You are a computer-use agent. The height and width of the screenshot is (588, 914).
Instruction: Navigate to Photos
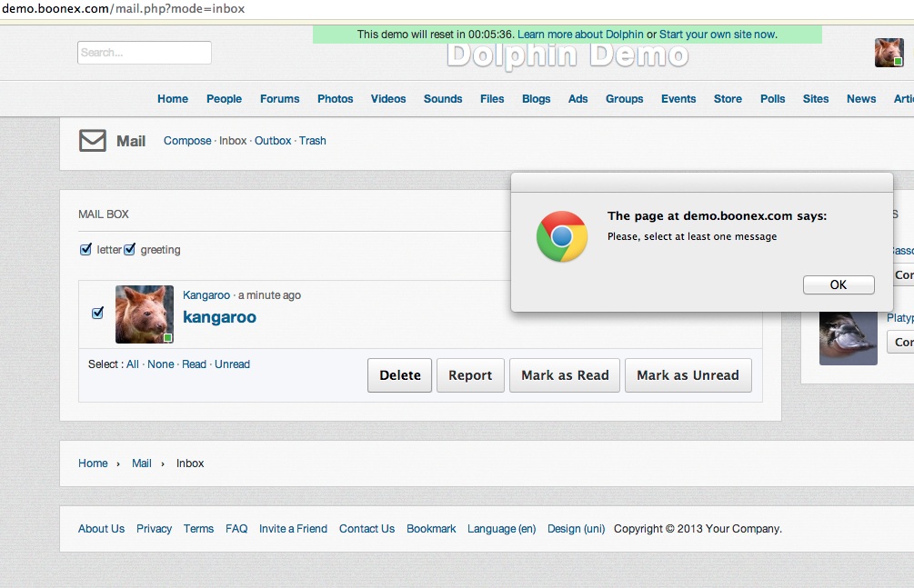tap(336, 99)
